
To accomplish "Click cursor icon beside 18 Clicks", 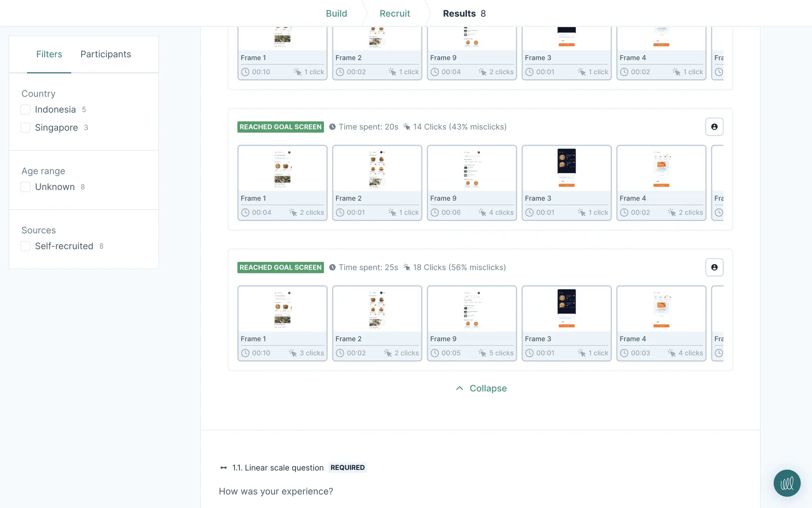I will (407, 267).
